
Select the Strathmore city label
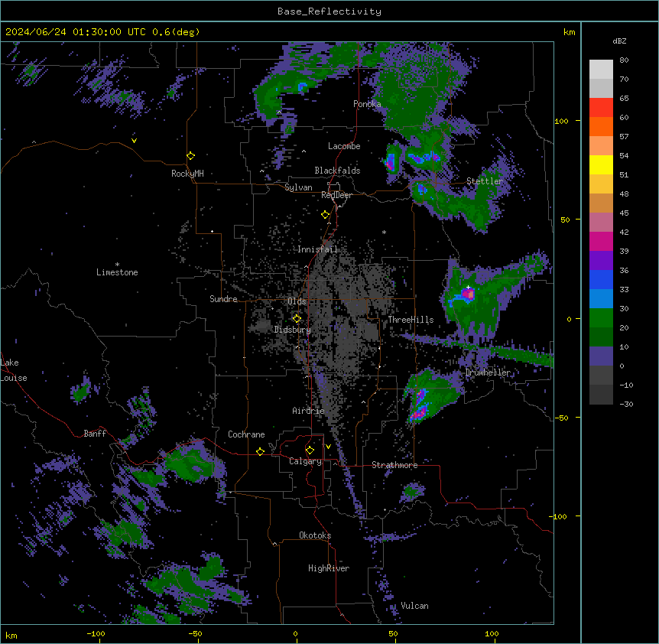coord(394,465)
